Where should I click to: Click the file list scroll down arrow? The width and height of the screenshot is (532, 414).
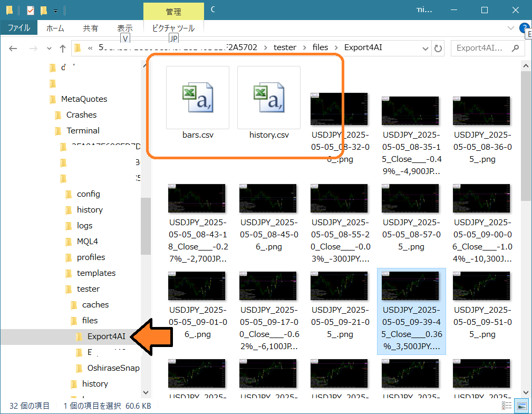tap(526, 392)
